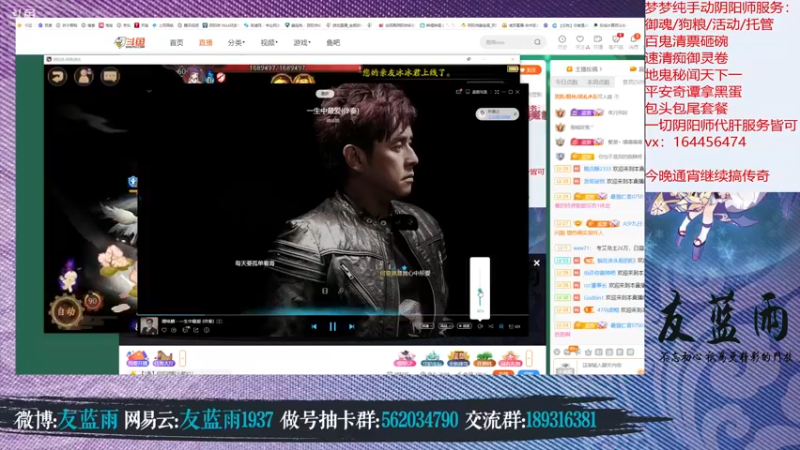Switch to 本周点数 ranking tab

pyautogui.click(x=598, y=82)
